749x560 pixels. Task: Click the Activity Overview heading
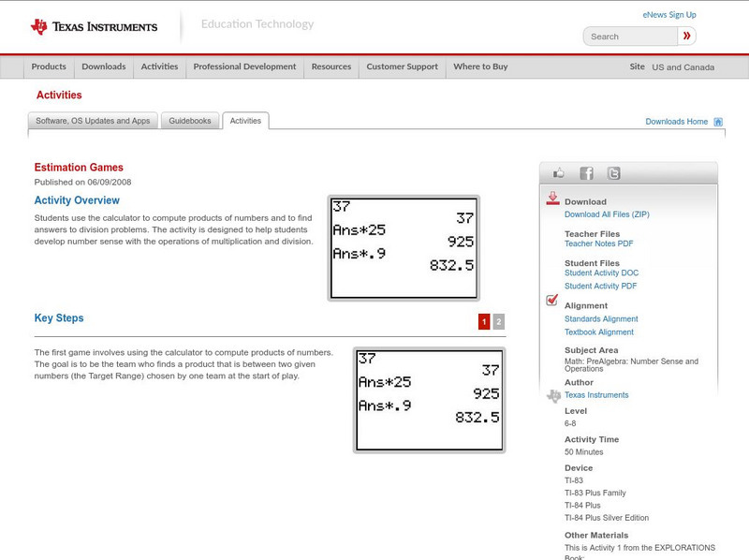[77, 200]
